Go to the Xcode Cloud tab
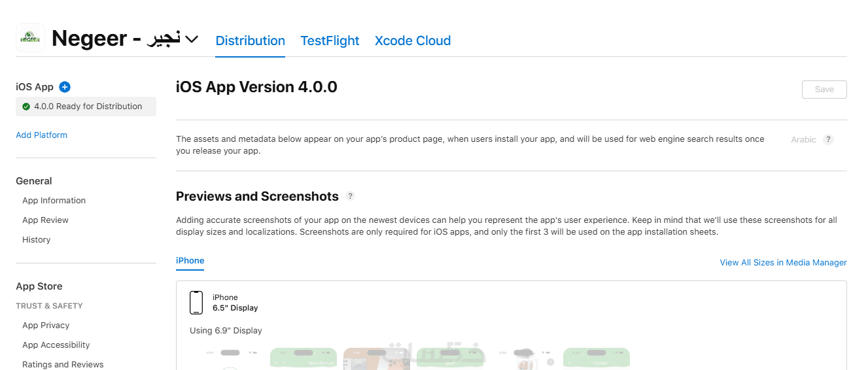The width and height of the screenshot is (868, 370). pos(413,41)
